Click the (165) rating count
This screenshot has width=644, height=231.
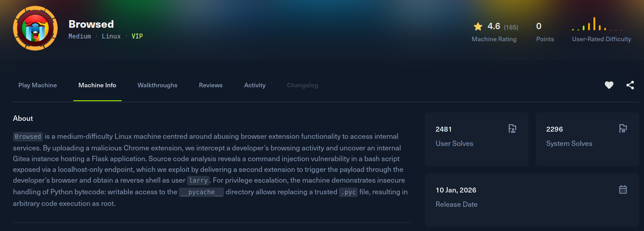[x=511, y=27]
